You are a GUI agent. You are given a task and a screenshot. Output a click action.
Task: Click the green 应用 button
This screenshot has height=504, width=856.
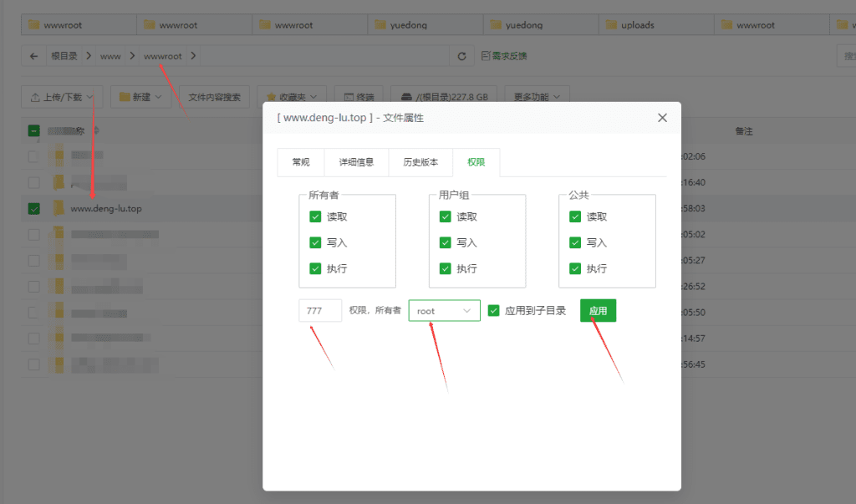(598, 311)
